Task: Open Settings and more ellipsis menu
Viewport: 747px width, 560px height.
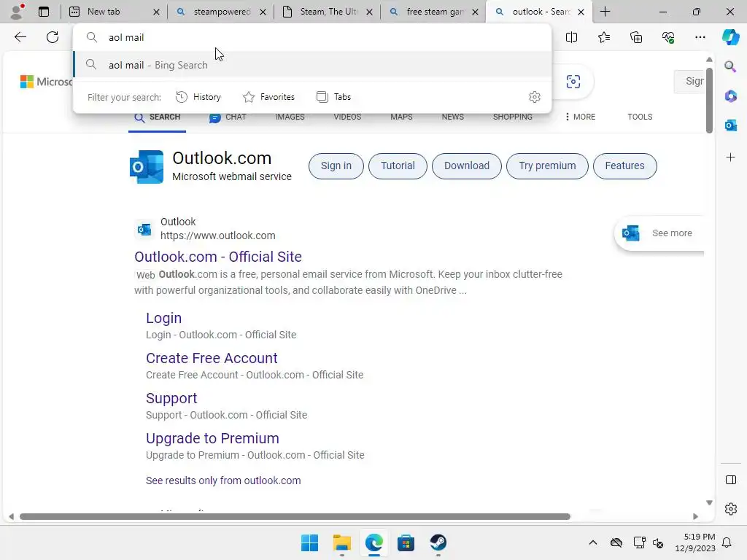Action: tap(700, 37)
